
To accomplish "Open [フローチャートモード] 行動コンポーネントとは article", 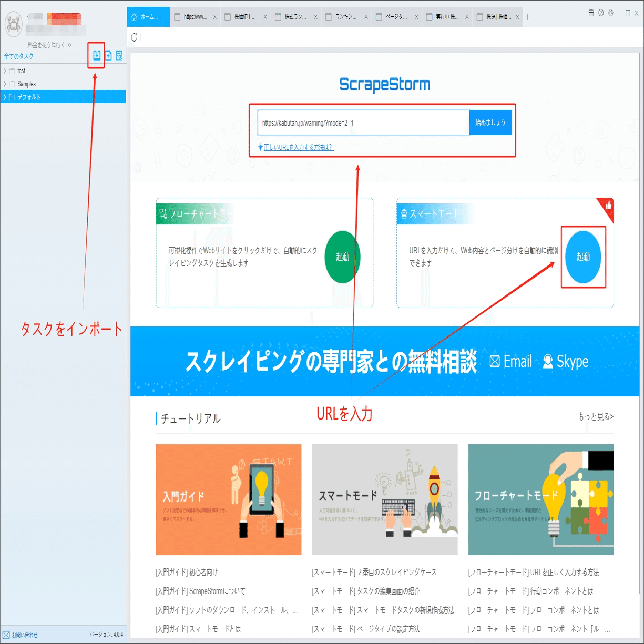I will click(x=530, y=591).
